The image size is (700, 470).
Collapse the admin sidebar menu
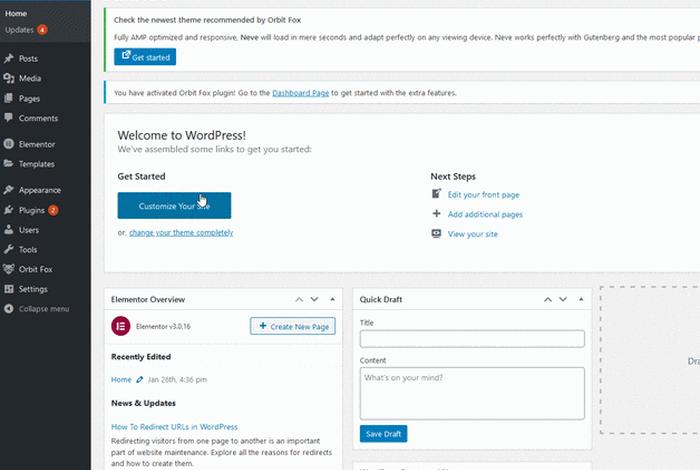click(45, 308)
